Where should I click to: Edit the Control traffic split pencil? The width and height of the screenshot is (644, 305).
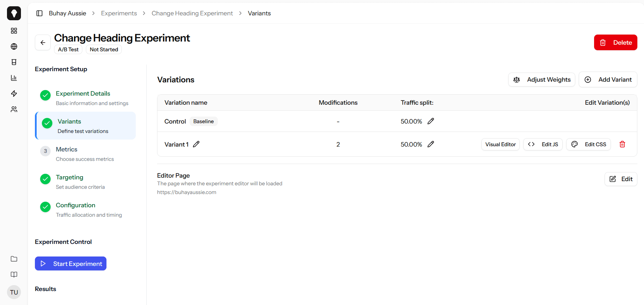tap(431, 121)
